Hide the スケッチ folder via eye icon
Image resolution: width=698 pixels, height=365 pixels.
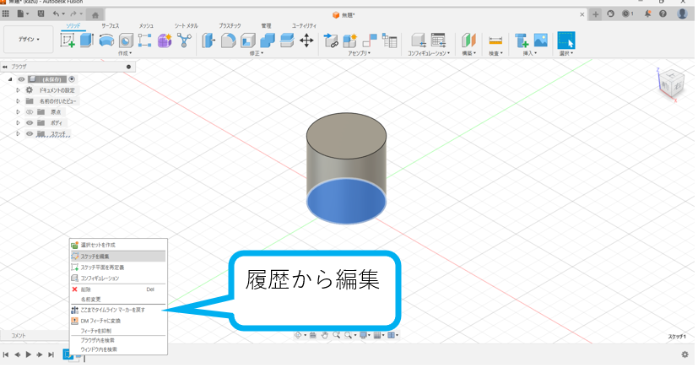[x=29, y=134]
